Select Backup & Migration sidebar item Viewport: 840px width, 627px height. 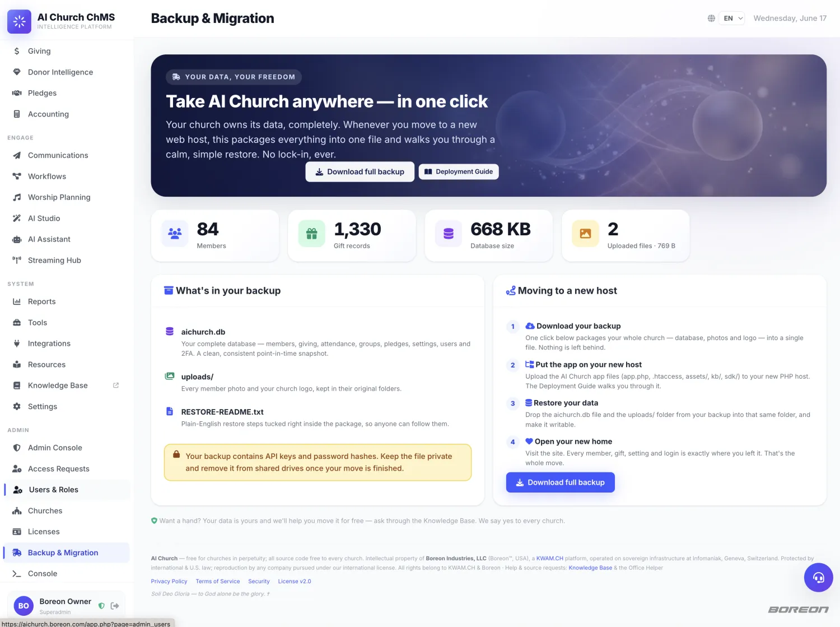pos(67,552)
